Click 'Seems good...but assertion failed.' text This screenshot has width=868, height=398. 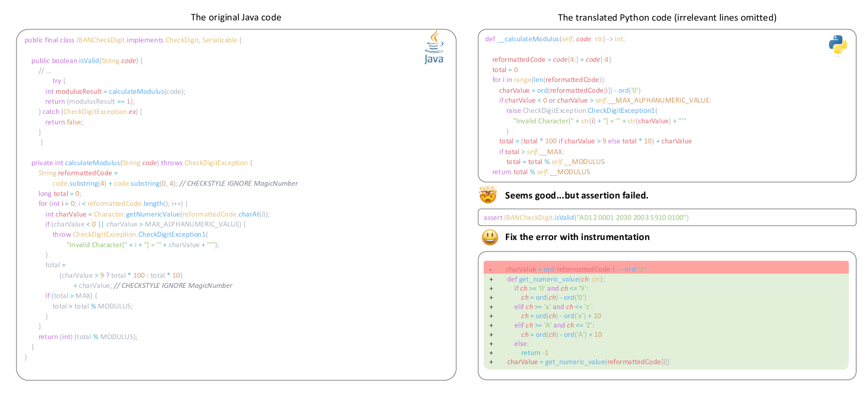pos(576,195)
